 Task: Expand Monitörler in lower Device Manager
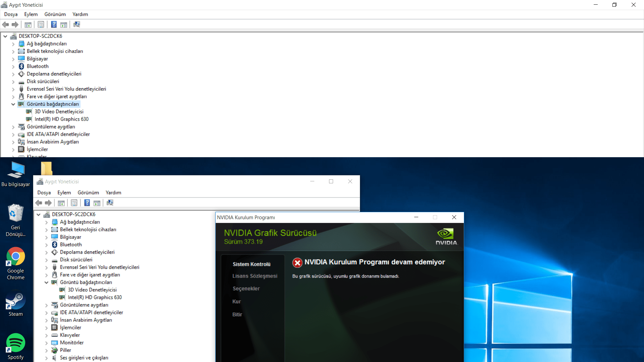coord(46,343)
